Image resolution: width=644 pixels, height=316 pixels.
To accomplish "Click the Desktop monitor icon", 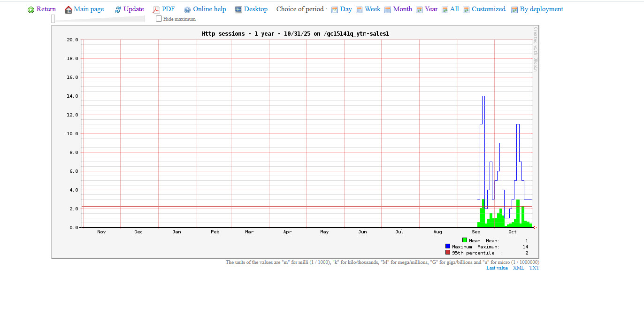I will (238, 9).
